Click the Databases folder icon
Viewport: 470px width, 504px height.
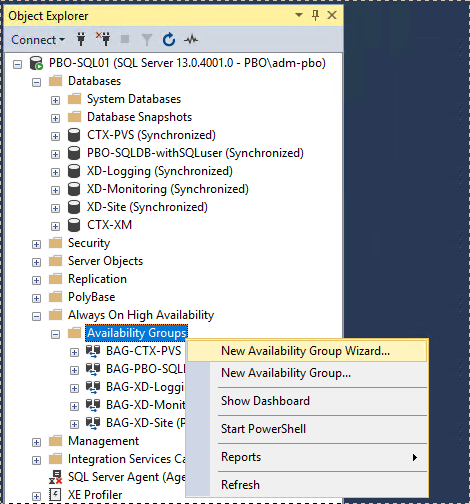[55, 81]
